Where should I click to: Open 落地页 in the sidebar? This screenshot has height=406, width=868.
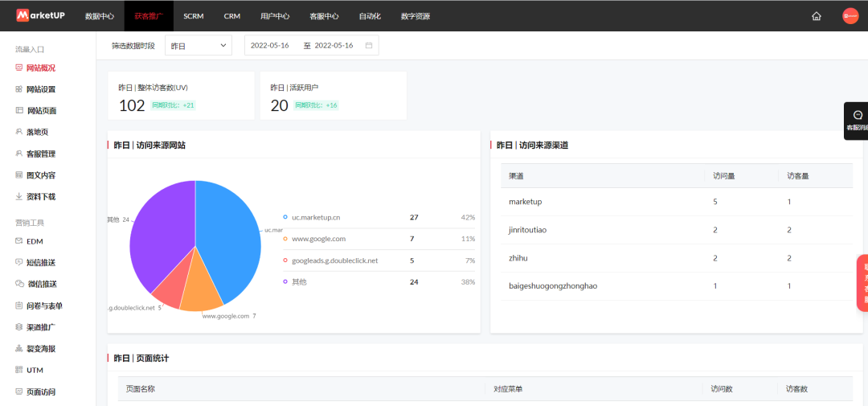click(x=38, y=132)
